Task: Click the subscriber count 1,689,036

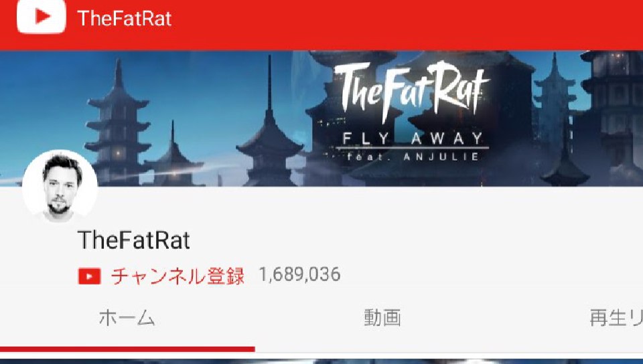Action: (x=299, y=274)
